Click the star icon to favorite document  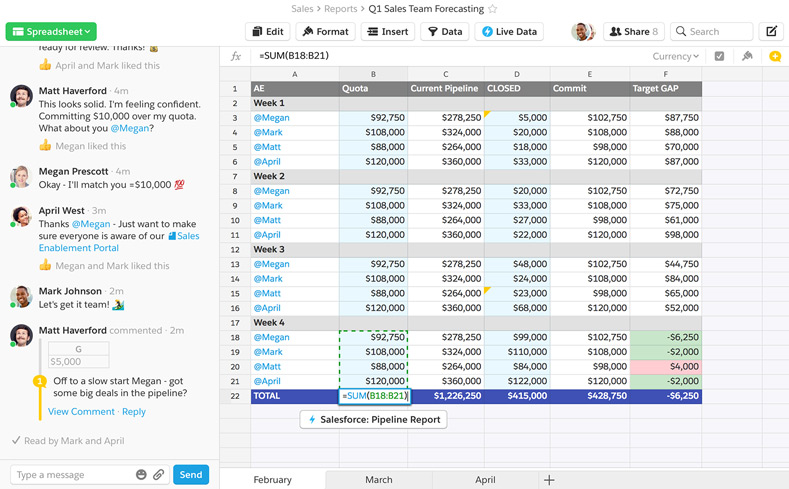[x=492, y=9]
